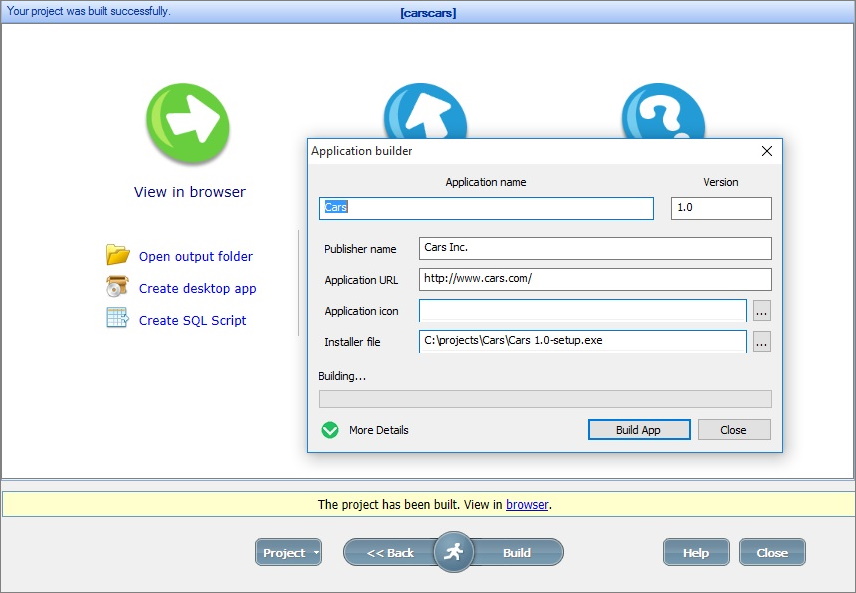Click the green View in browser arrow icon

[188, 124]
